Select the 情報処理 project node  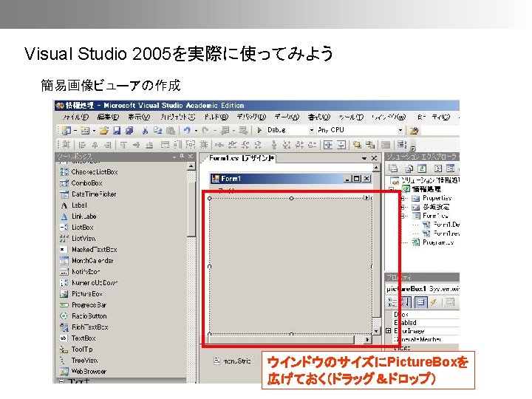(x=422, y=189)
